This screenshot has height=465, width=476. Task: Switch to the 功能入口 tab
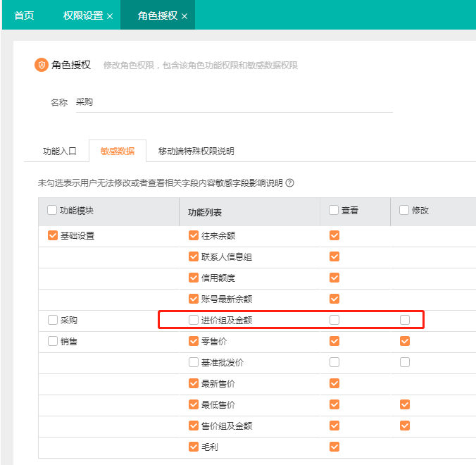click(x=59, y=151)
